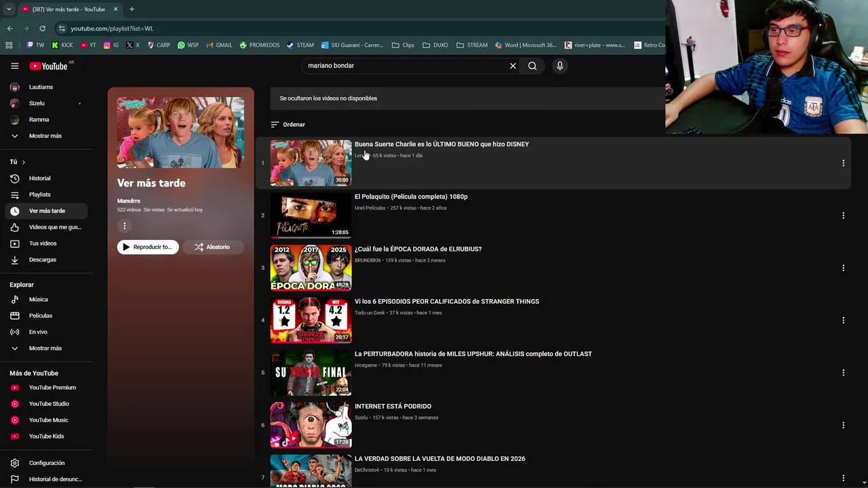
Task: Open Películas under Explorar
Action: pos(42,315)
